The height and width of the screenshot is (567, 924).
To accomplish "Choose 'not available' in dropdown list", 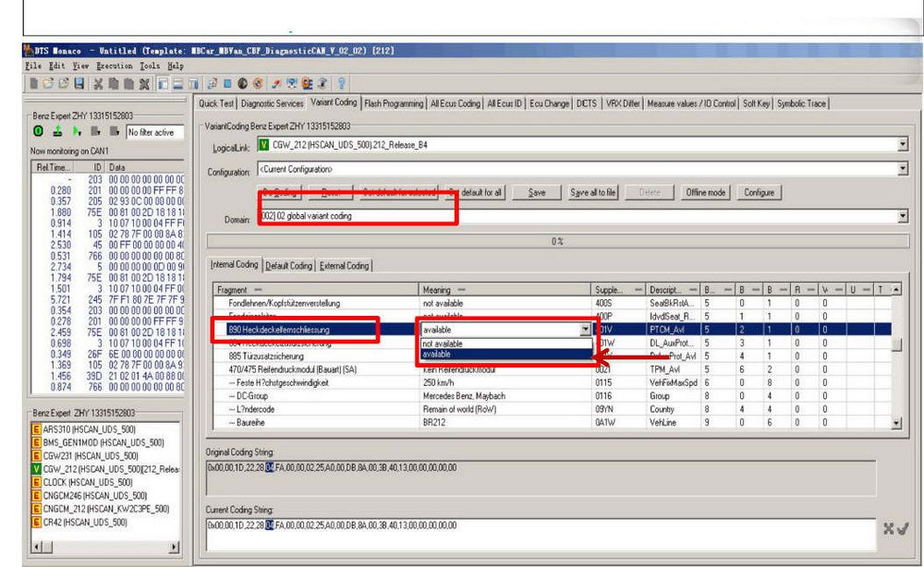I will tap(443, 344).
